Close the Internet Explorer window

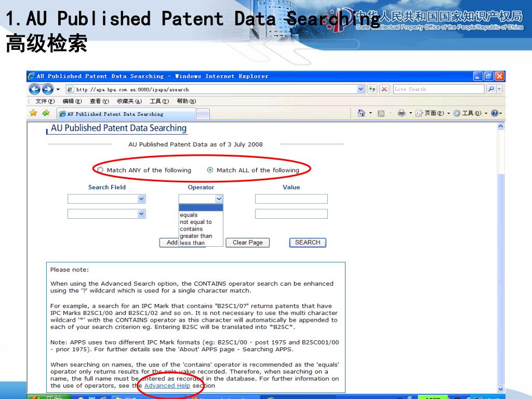pos(499,76)
